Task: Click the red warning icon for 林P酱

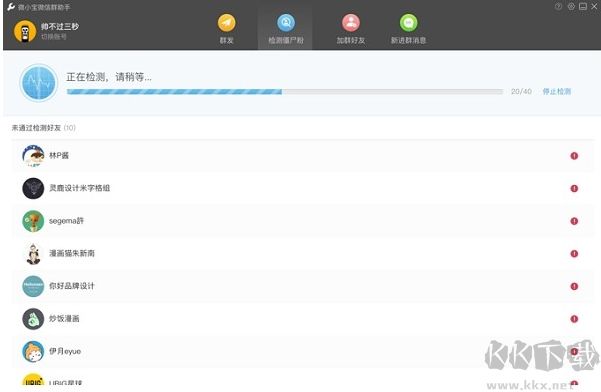Action: coord(574,156)
